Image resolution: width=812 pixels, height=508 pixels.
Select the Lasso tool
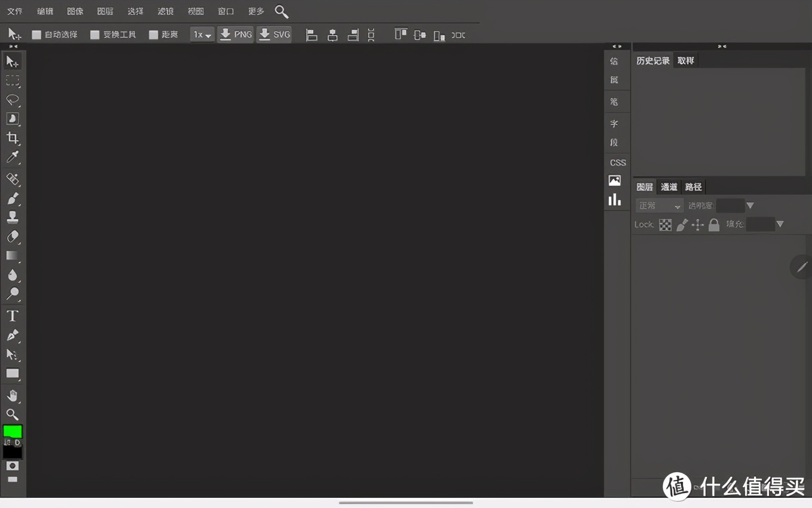point(13,99)
